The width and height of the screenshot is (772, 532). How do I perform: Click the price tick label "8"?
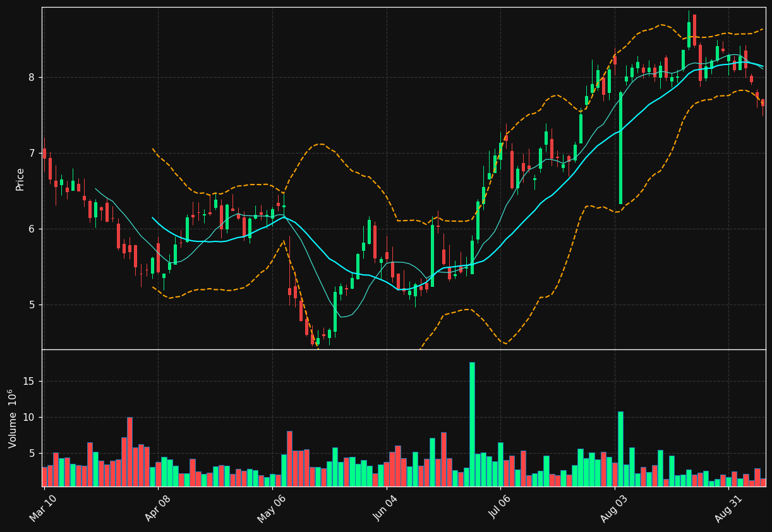(32, 78)
